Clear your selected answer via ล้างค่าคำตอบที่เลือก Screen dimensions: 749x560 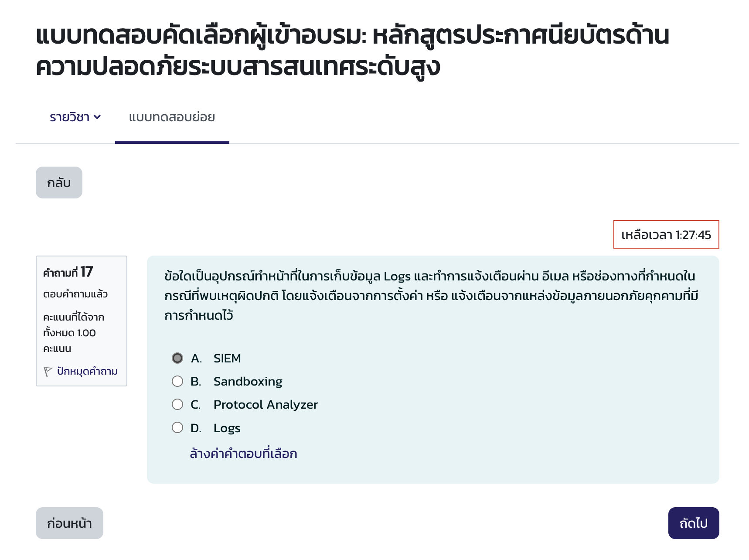pos(243,453)
